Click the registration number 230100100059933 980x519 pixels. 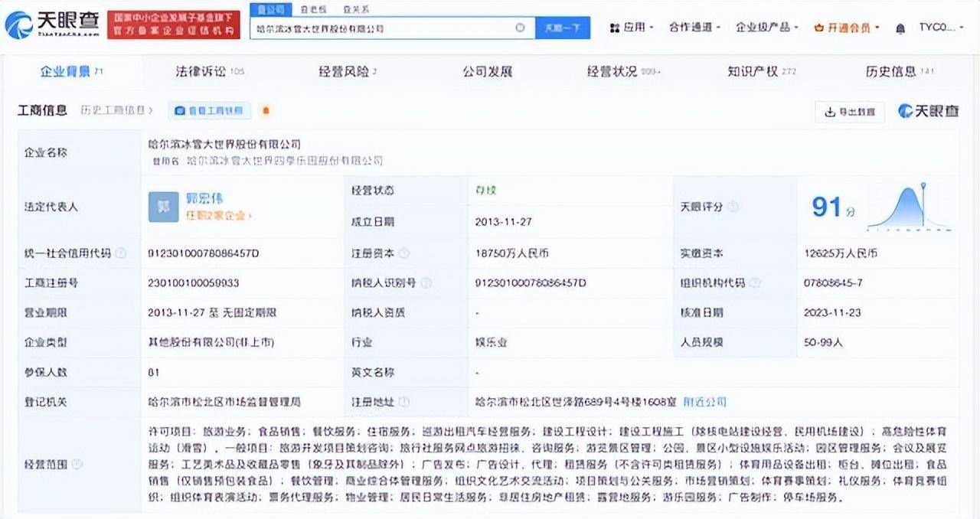[193, 282]
